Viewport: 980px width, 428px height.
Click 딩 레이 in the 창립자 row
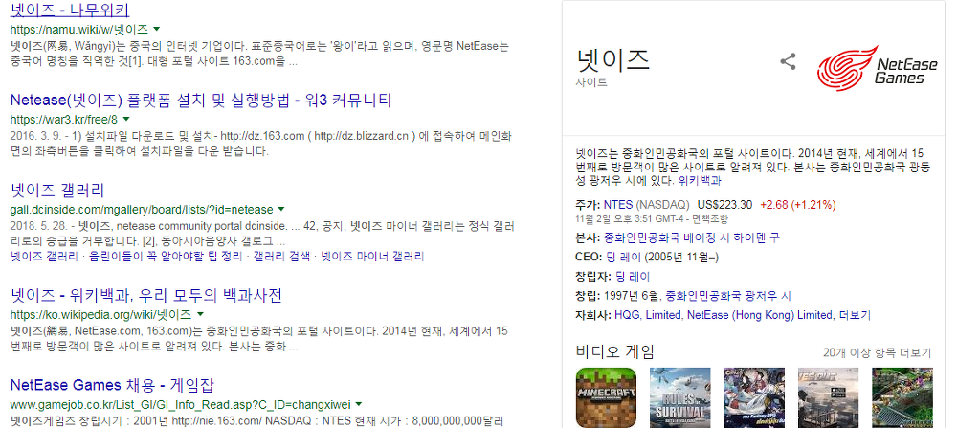click(633, 277)
